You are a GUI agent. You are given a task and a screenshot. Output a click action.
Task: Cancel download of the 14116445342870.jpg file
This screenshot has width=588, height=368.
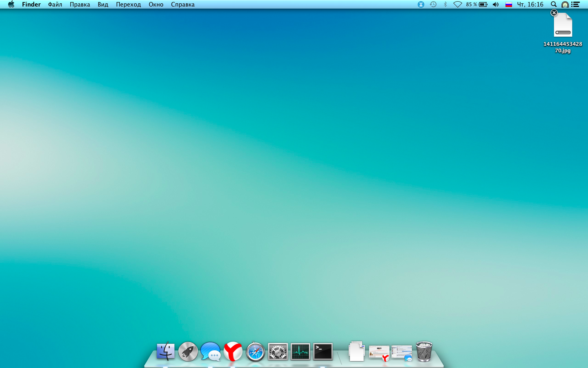coord(554,13)
